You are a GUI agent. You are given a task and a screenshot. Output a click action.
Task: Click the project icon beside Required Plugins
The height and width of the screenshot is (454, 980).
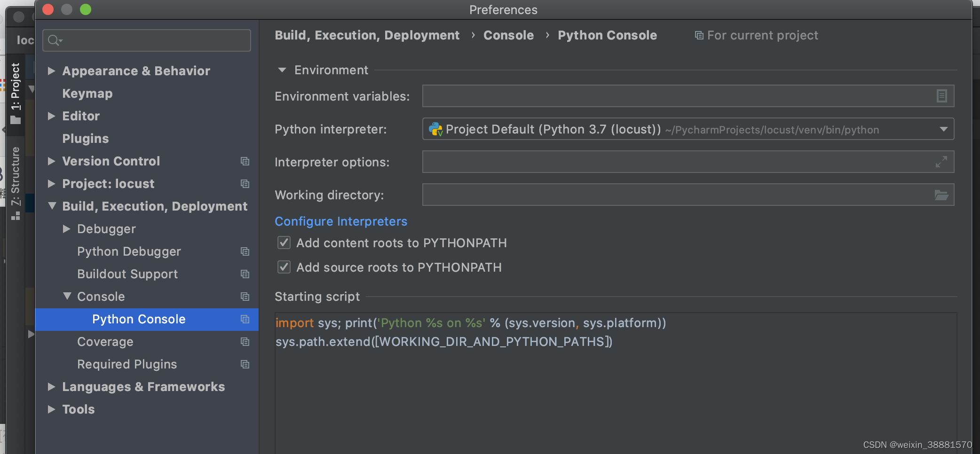(x=245, y=364)
